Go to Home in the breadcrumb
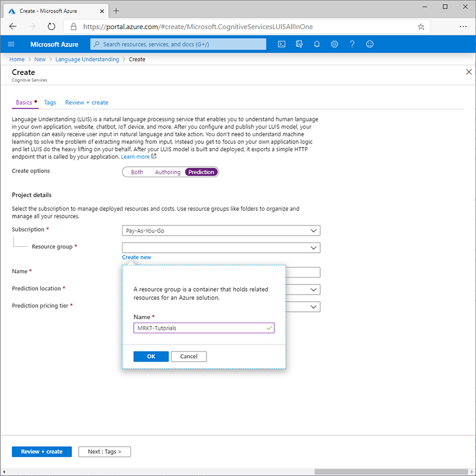The width and height of the screenshot is (476, 476). coord(17,59)
